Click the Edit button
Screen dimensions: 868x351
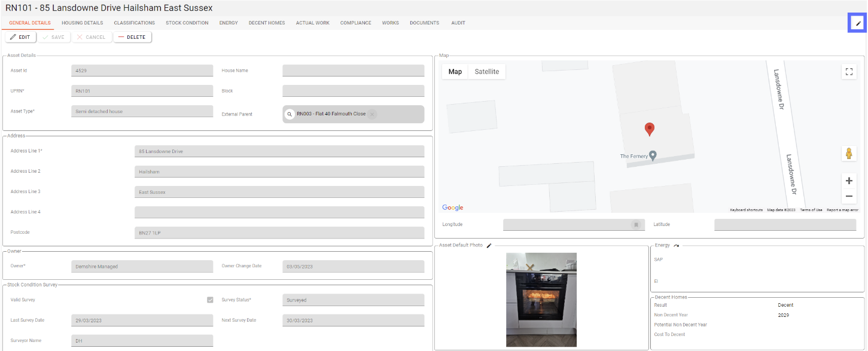coord(20,37)
